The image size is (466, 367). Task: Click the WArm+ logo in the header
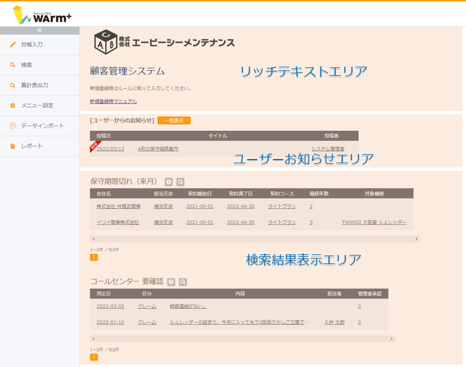(42, 15)
